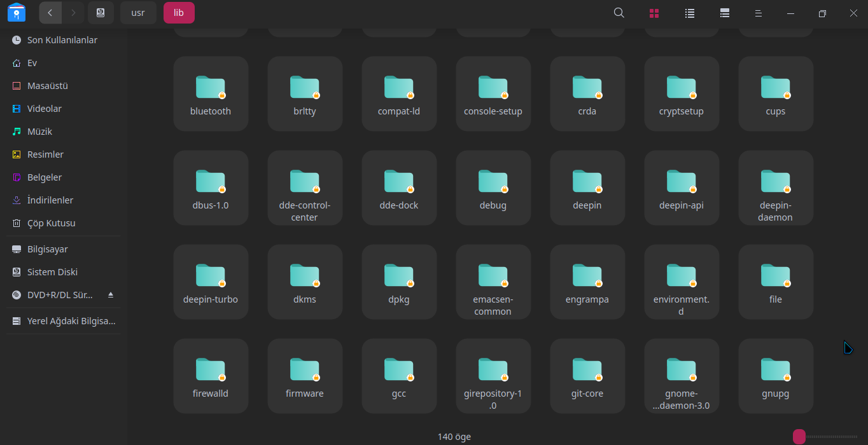
Task: Select the bluetooth folder
Action: (211, 94)
